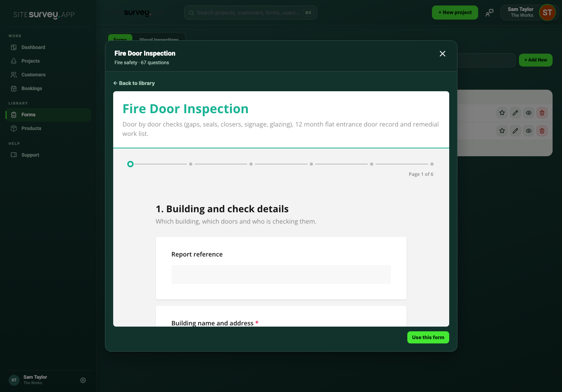This screenshot has height=392, width=562.
Task: Jump to page 3 step dot
Action: pyautogui.click(x=251, y=164)
